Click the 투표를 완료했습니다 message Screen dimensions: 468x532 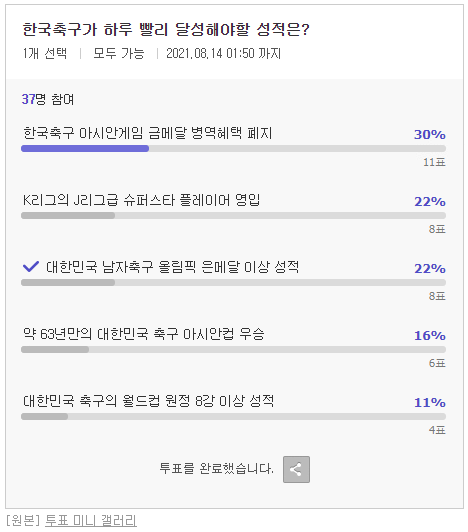point(216,469)
